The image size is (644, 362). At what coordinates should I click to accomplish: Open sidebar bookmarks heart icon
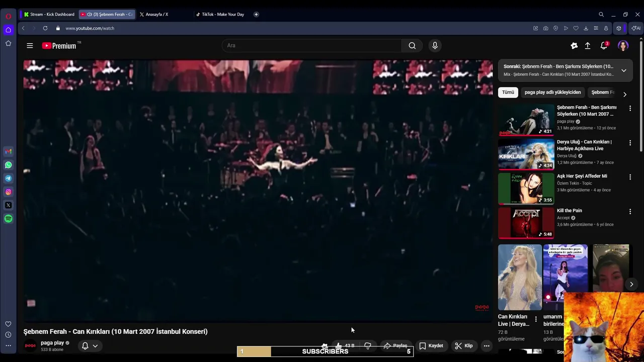(8, 324)
